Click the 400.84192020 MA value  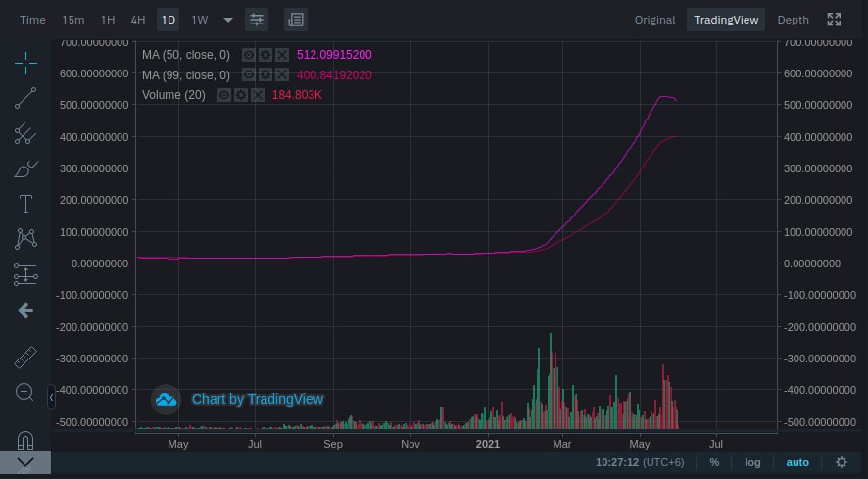(334, 74)
